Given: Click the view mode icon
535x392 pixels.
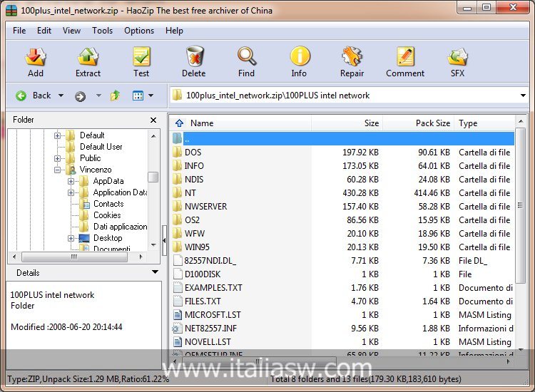Looking at the screenshot, I should pos(138,96).
